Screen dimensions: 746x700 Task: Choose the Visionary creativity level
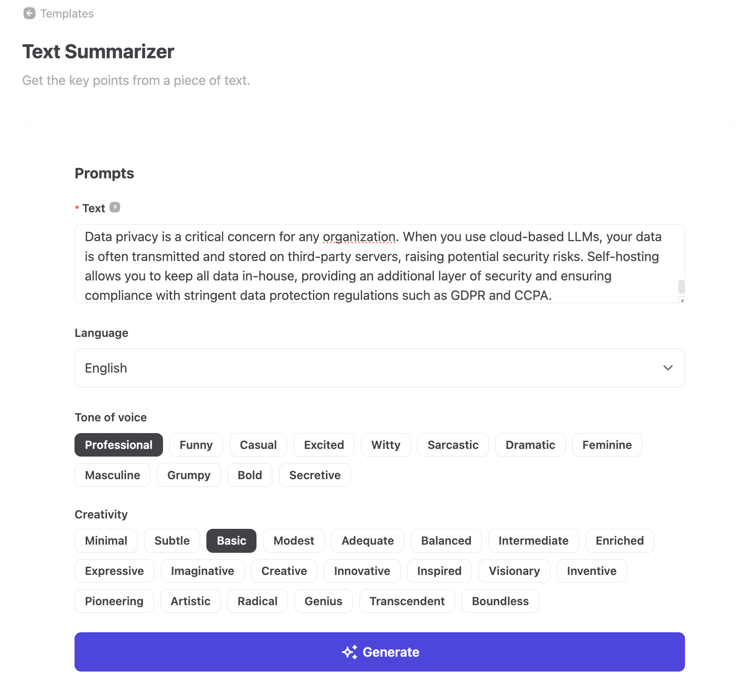point(514,571)
